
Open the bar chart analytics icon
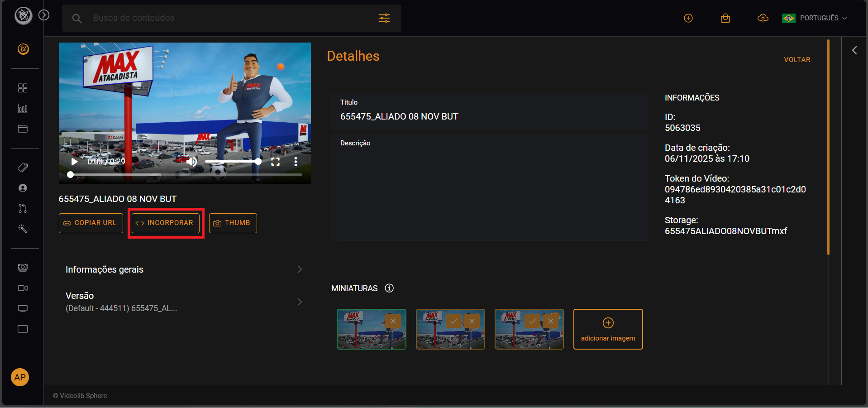[x=23, y=109]
